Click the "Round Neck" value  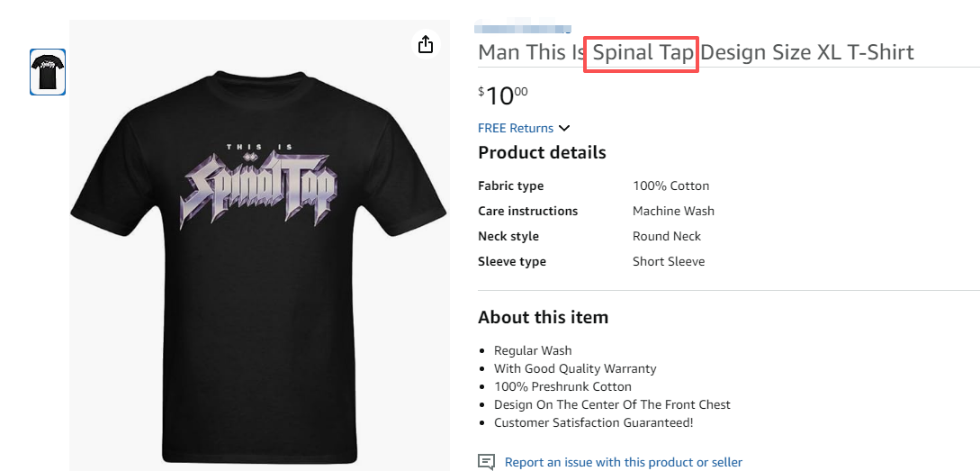(x=666, y=236)
